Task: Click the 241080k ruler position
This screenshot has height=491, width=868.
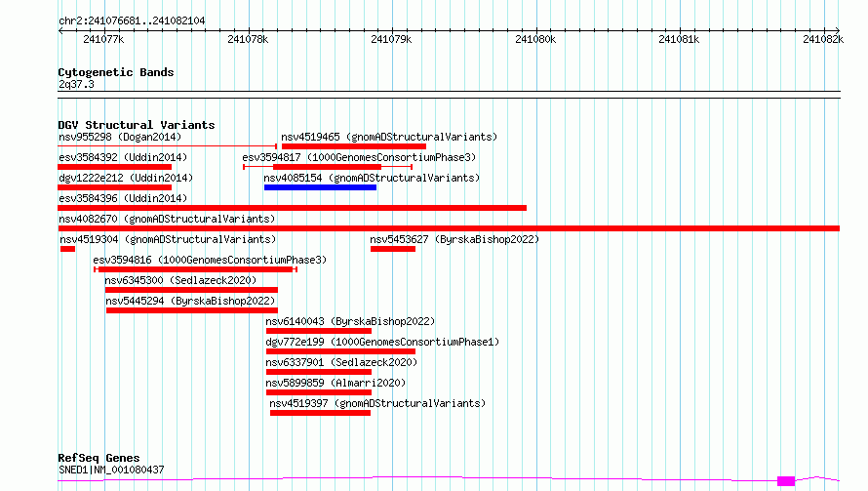Action: coord(535,39)
